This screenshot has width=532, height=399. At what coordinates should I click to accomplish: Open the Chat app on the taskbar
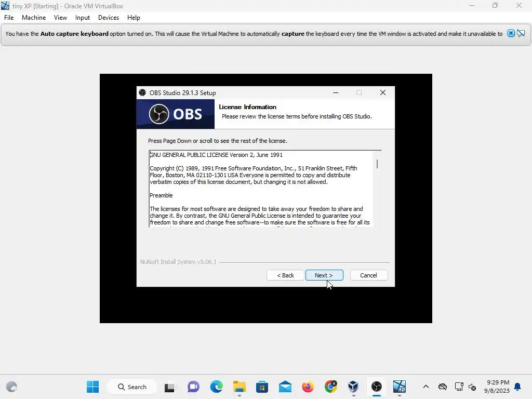pos(193,387)
